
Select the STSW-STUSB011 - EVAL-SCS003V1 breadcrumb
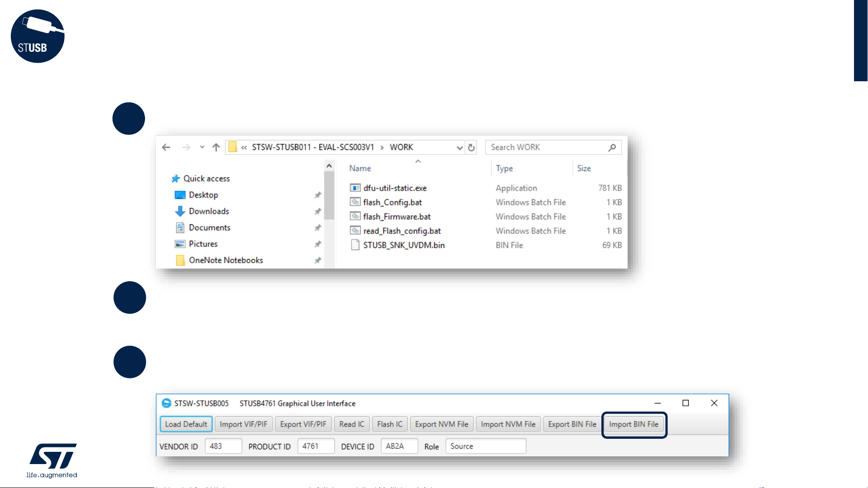(x=313, y=147)
